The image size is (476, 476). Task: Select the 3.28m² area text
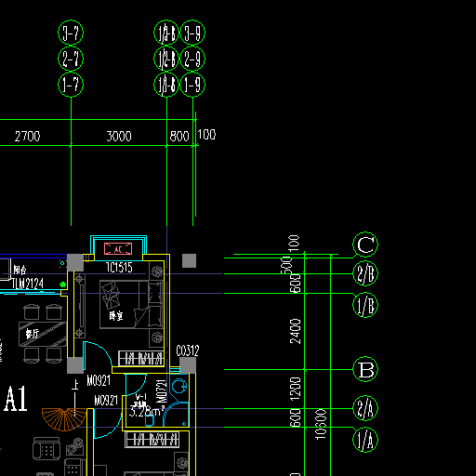point(146,412)
